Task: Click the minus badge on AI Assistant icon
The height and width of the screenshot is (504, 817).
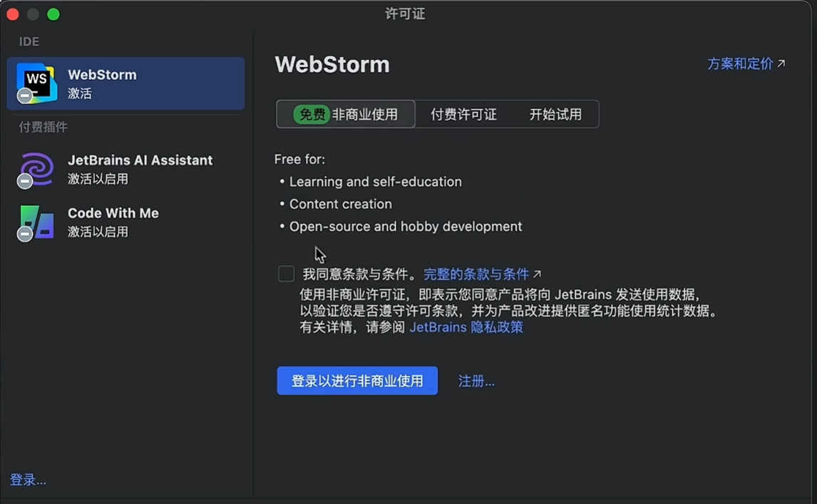Action: coord(24,181)
